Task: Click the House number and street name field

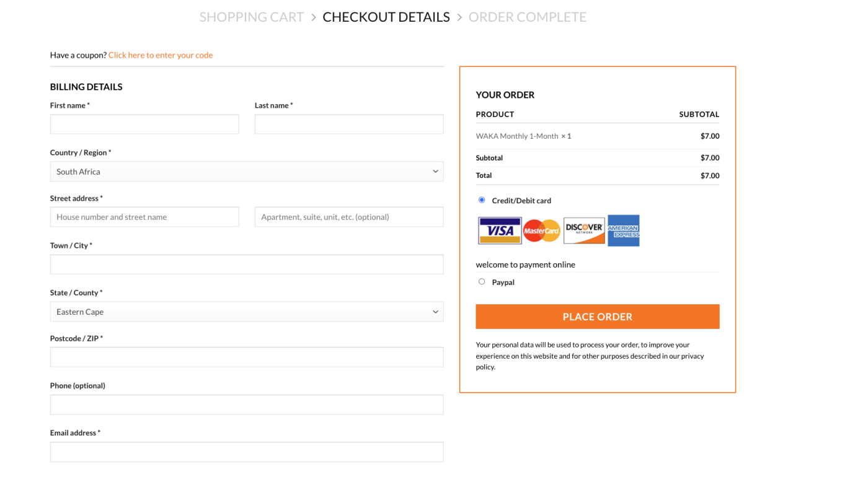Action: [144, 217]
